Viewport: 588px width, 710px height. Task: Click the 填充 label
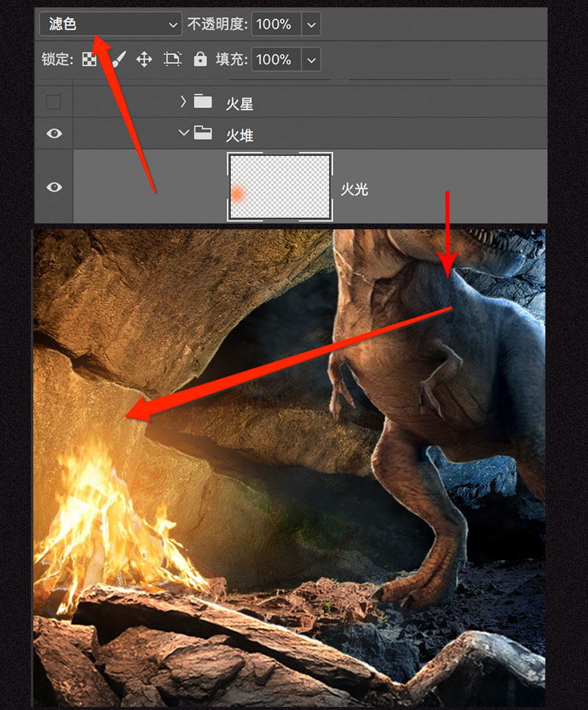click(232, 60)
